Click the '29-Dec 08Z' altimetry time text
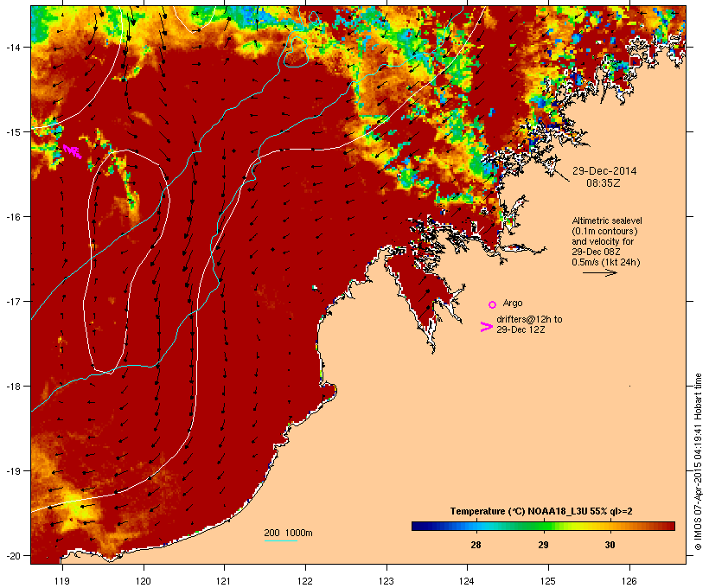The height and width of the screenshot is (588, 709). pyautogui.click(x=596, y=252)
